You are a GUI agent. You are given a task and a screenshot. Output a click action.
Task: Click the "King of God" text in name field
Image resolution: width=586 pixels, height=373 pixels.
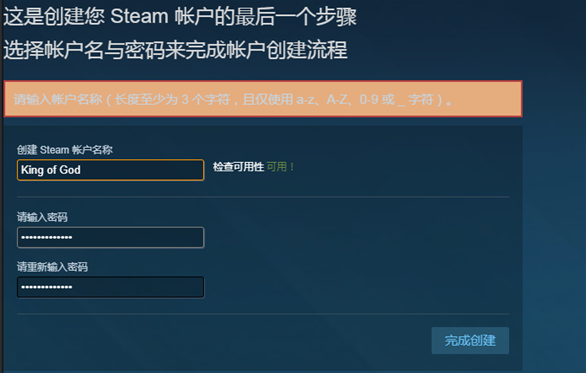click(x=51, y=170)
